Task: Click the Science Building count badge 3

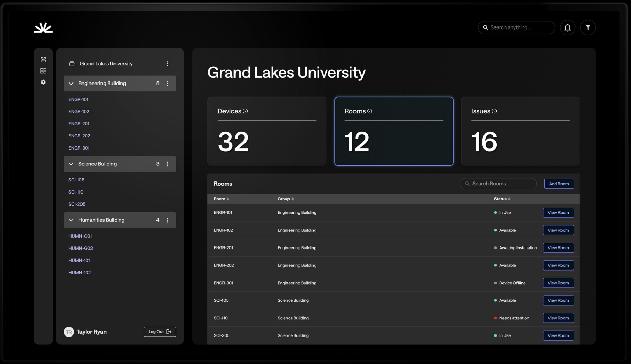Action: pyautogui.click(x=158, y=164)
